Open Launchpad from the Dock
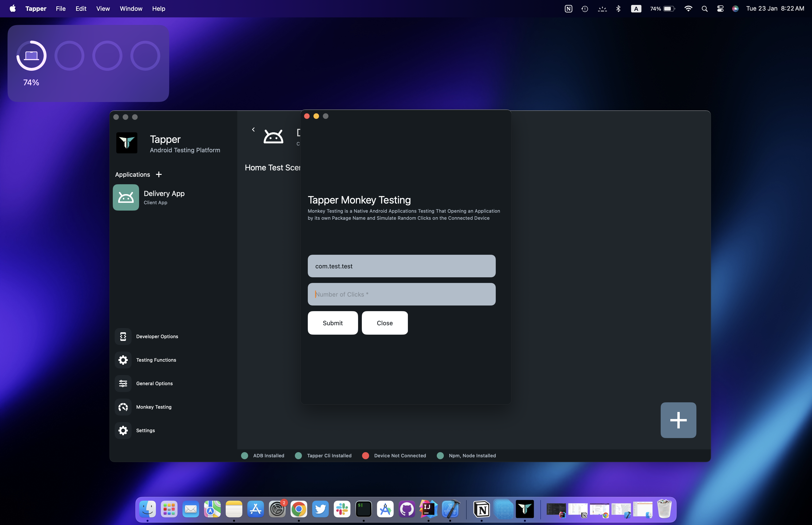The height and width of the screenshot is (525, 812). (169, 509)
